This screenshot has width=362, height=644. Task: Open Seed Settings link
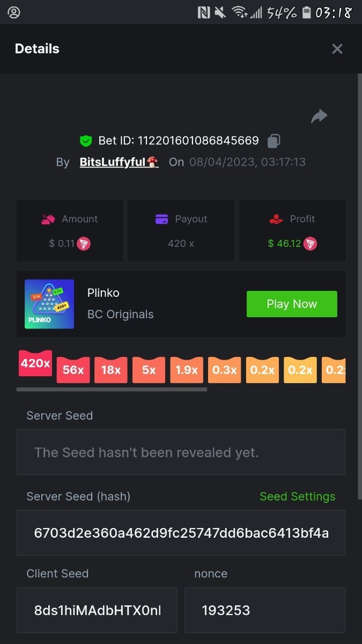pos(298,496)
